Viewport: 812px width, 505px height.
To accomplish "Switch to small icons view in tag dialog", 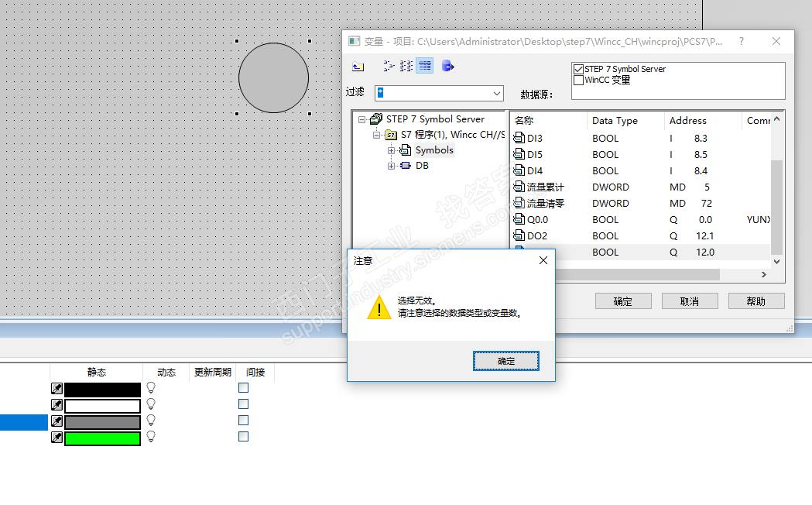I will coord(389,66).
